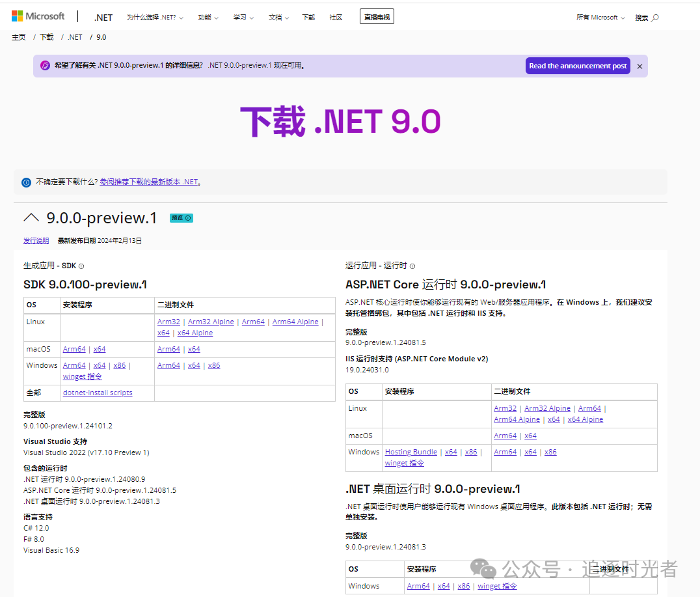Click the Microsoft logo
The width and height of the screenshot is (700, 597).
coord(38,16)
